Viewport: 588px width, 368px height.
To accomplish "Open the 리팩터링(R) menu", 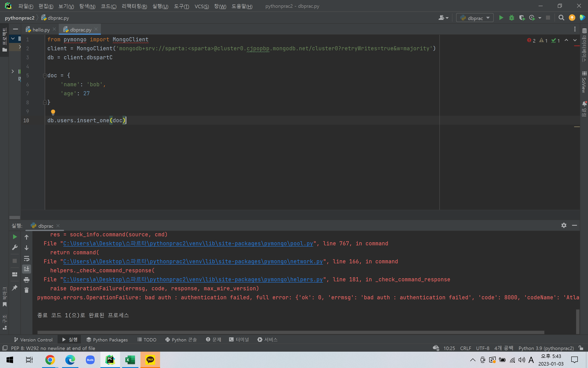I will [134, 6].
